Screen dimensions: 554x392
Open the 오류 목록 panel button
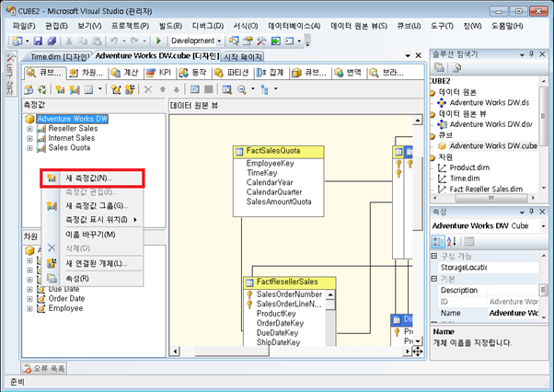point(44,369)
